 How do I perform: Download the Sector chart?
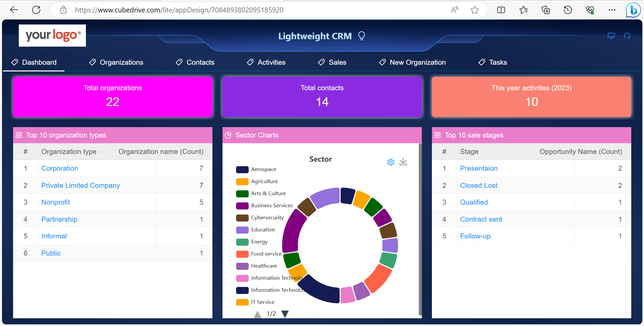pos(403,162)
